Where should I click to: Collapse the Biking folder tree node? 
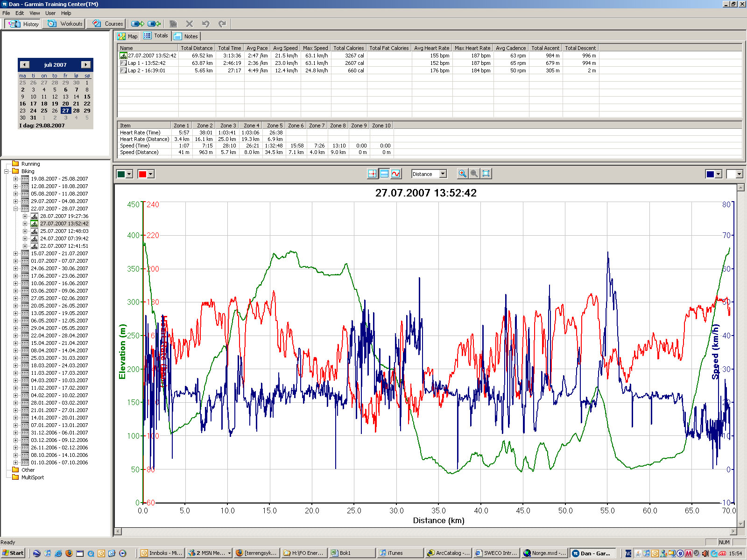(x=7, y=171)
